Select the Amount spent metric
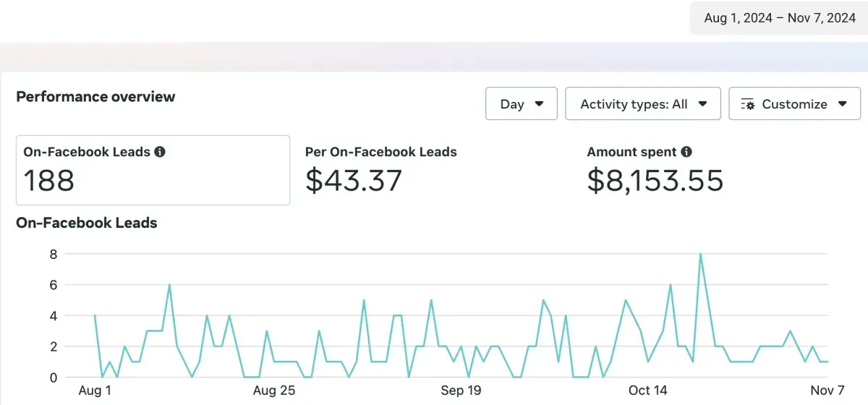This screenshot has width=868, height=405. pyautogui.click(x=631, y=152)
